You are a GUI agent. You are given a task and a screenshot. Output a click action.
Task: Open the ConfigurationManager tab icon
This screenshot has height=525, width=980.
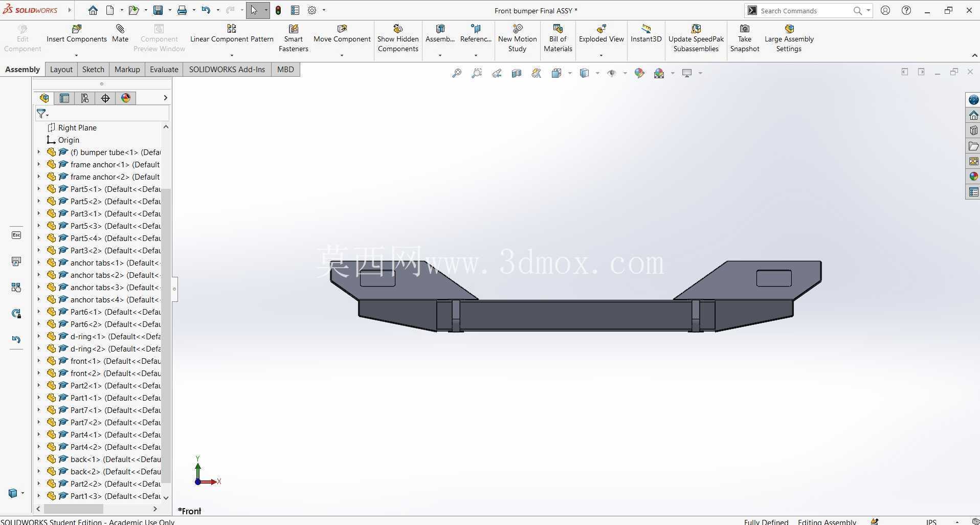(x=85, y=98)
